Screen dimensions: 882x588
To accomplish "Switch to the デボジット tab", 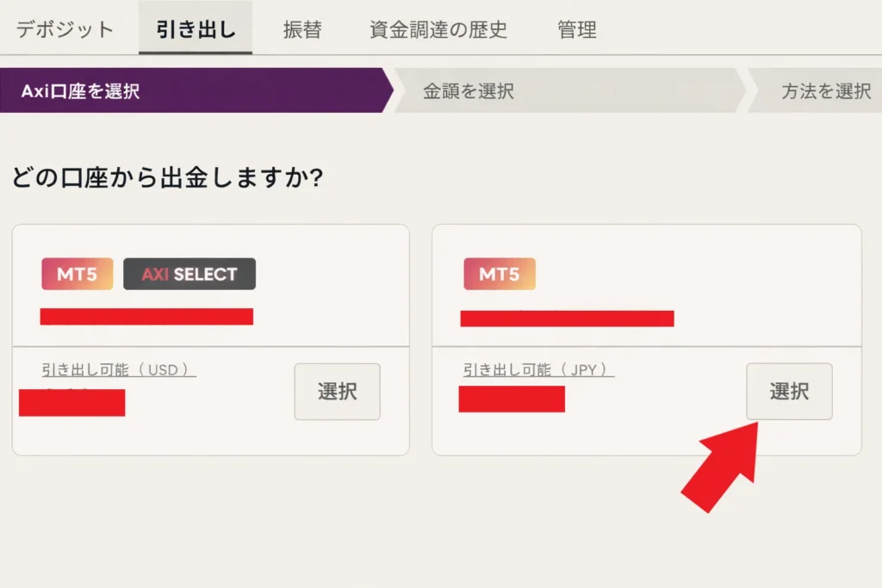I will (61, 28).
